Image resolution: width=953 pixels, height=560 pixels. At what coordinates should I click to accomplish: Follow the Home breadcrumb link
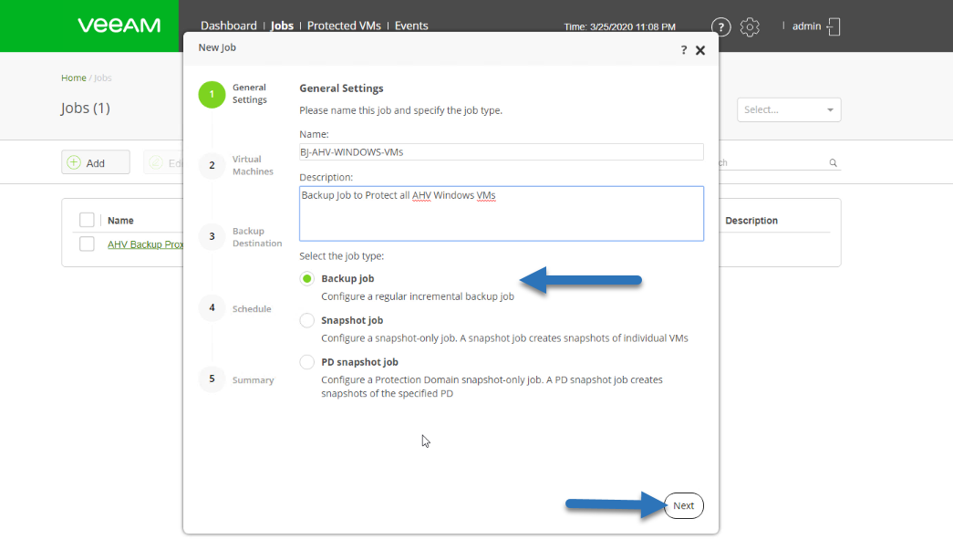coord(74,78)
